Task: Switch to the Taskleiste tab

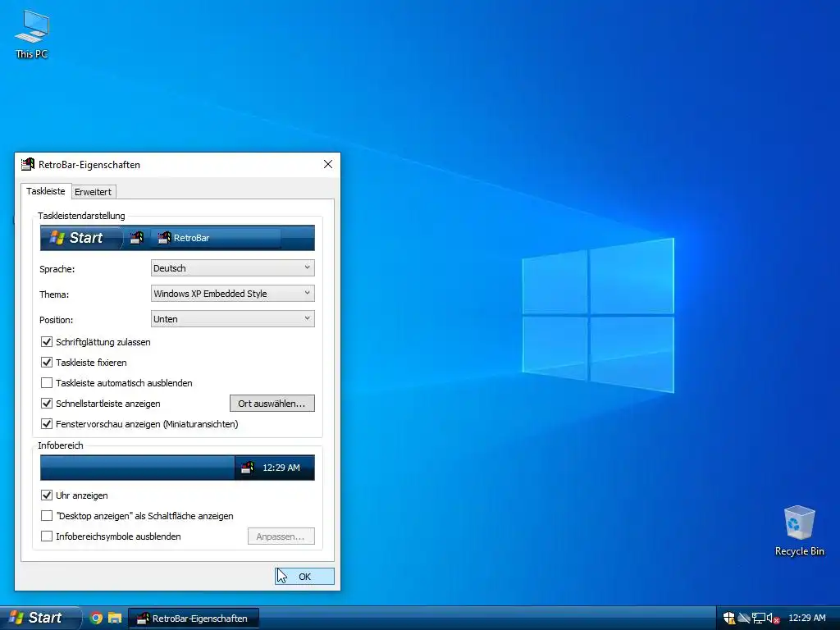Action: 46,191
